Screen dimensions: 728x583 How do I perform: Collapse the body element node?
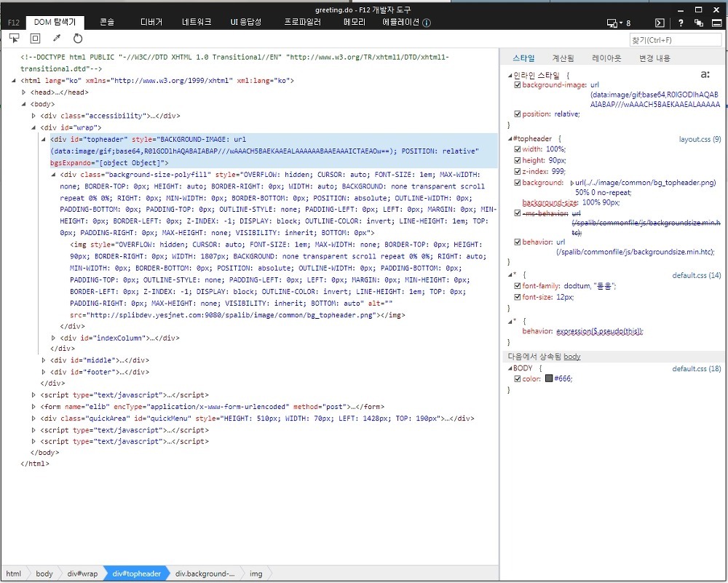[x=24, y=104]
